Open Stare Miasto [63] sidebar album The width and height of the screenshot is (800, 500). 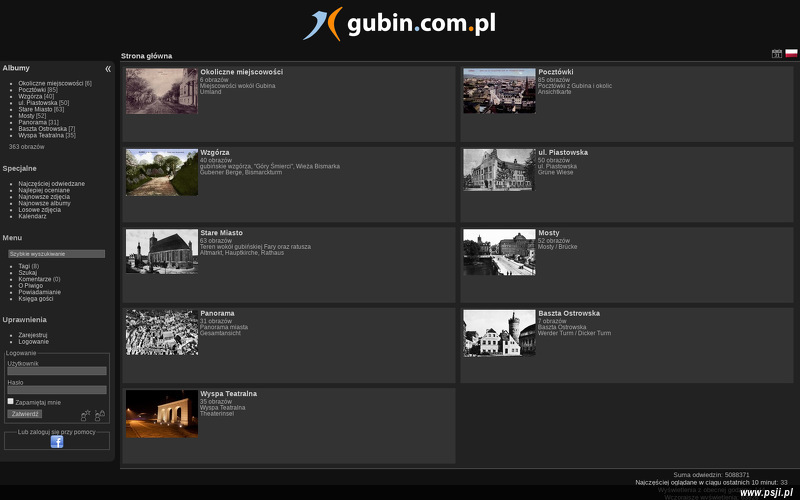coord(35,109)
